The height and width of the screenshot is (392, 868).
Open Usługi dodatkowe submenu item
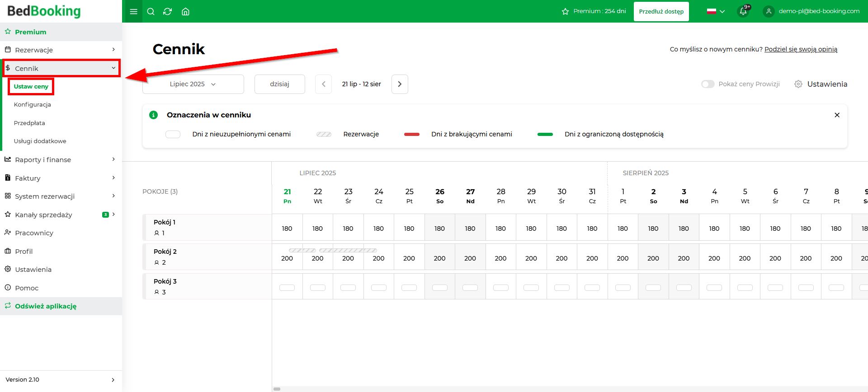point(40,141)
